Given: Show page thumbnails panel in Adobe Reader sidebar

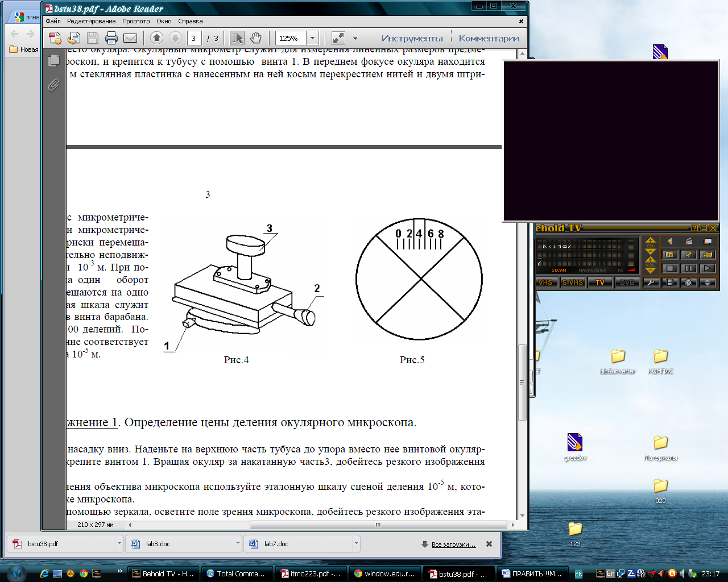Looking at the screenshot, I should tap(54, 60).
